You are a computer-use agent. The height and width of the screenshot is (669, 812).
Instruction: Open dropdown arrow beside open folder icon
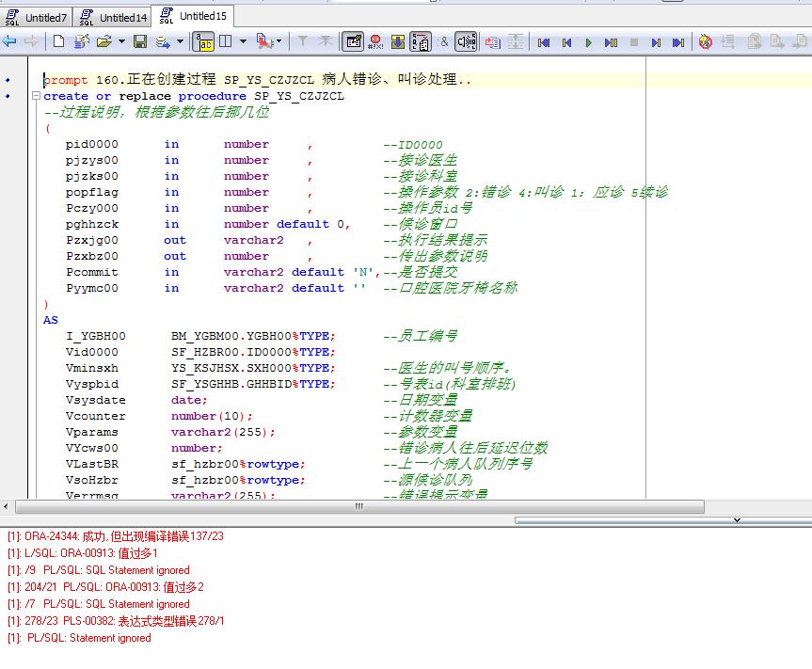click(120, 41)
